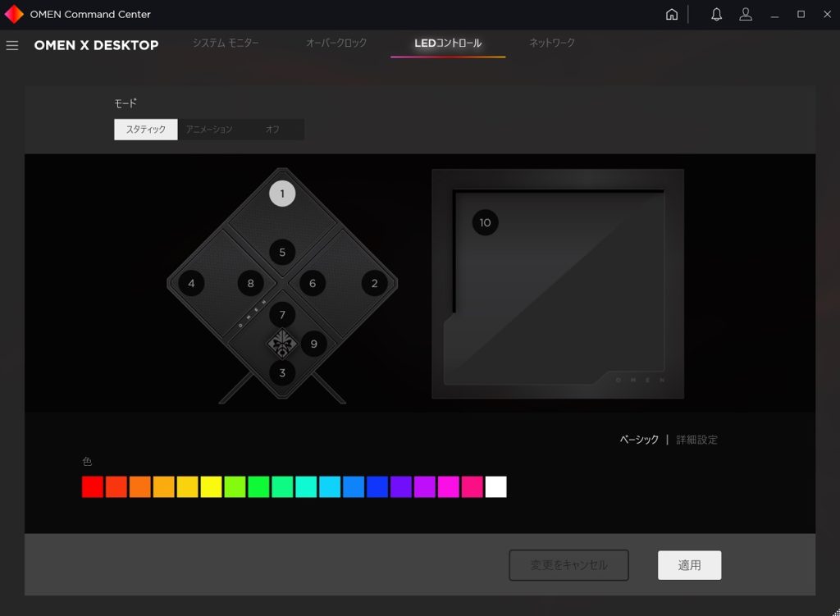Go to the OMEN home icon
Screen dimensions: 840x616
click(x=672, y=15)
